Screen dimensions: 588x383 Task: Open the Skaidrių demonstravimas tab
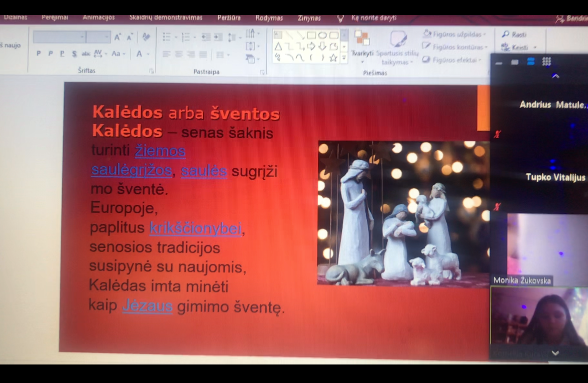(166, 18)
